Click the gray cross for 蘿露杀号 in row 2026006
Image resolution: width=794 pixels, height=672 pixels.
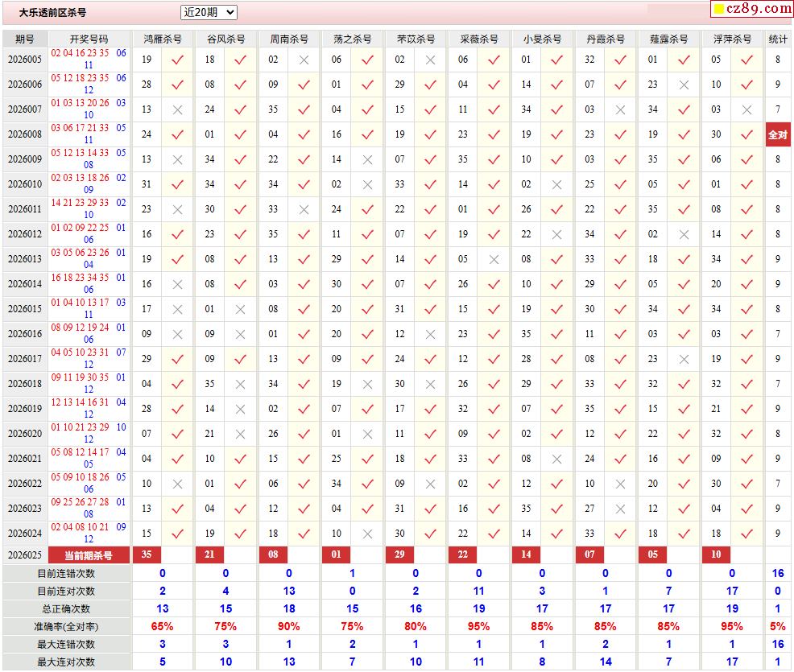point(684,85)
